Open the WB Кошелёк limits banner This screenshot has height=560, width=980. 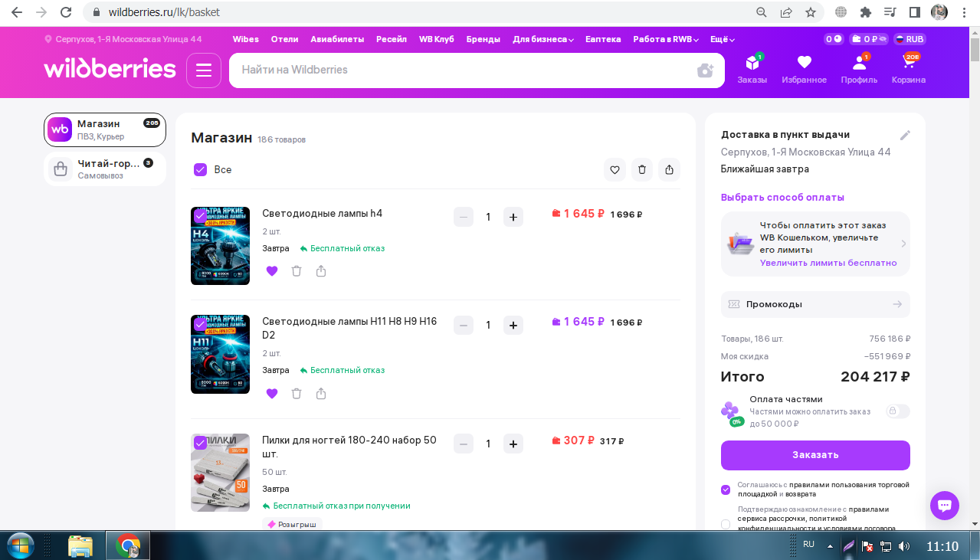(815, 244)
